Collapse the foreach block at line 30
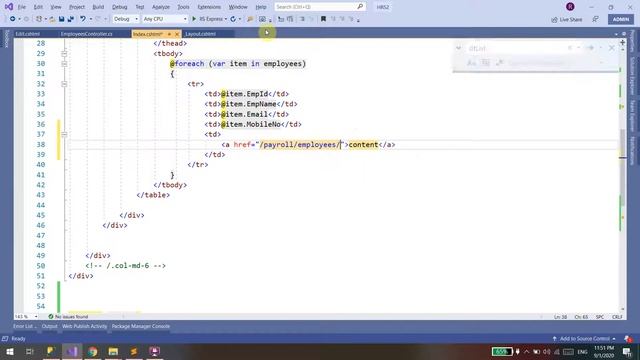640x360 pixels. tap(64, 64)
